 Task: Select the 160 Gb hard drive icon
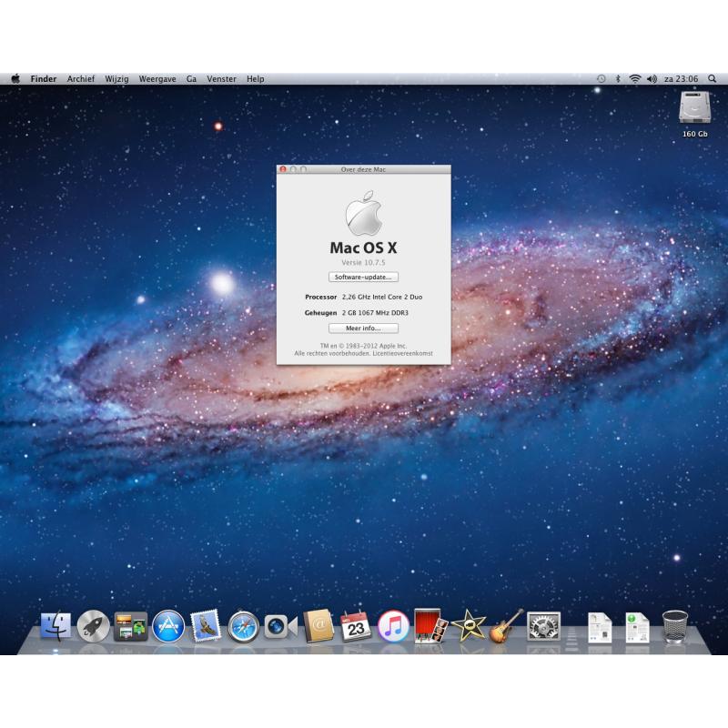[694, 107]
